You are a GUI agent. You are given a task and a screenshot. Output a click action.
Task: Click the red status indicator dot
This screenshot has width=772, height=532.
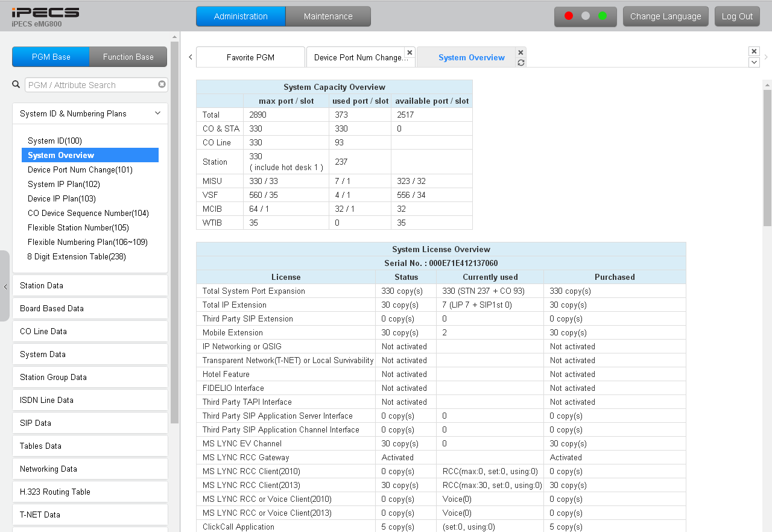[x=568, y=16]
